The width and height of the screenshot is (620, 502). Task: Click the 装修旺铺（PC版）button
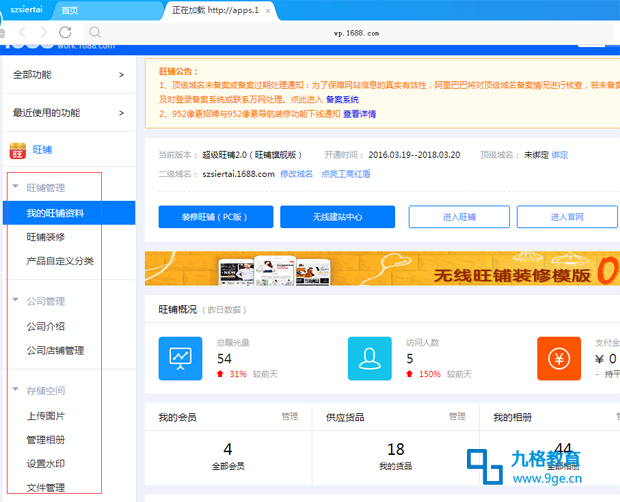coord(216,217)
